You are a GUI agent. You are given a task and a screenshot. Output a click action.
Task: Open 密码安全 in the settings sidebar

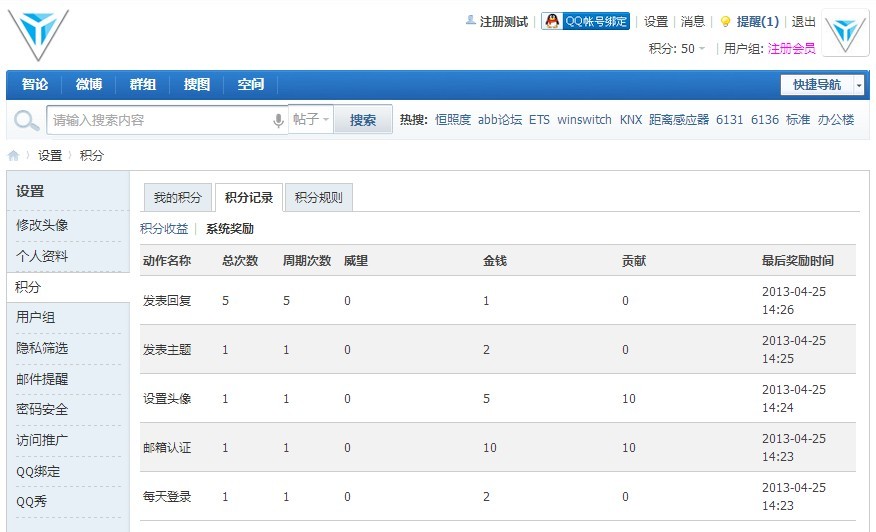coord(42,410)
